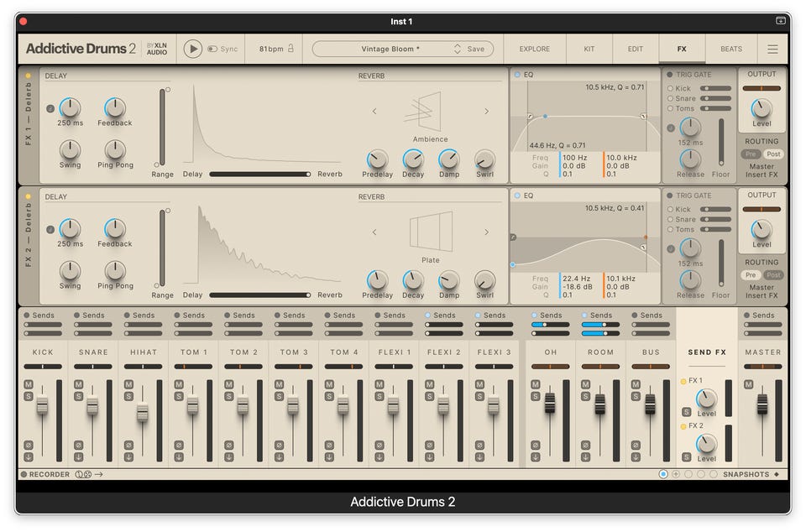
Task: Toggle FX 1 Delerb power indicator
Action: 29,76
